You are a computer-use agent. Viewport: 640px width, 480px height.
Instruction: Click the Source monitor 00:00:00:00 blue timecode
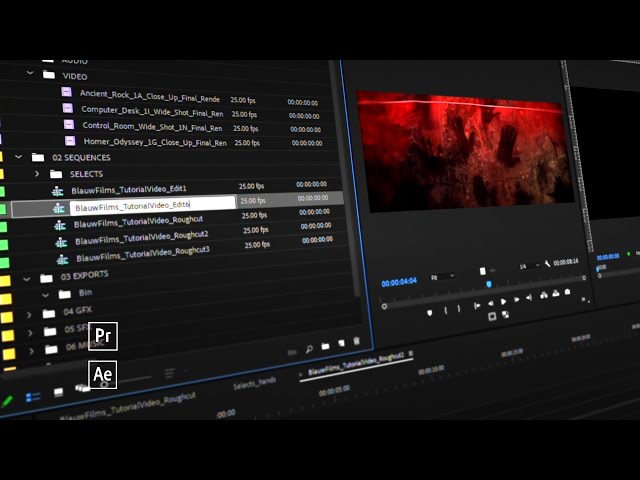point(608,257)
